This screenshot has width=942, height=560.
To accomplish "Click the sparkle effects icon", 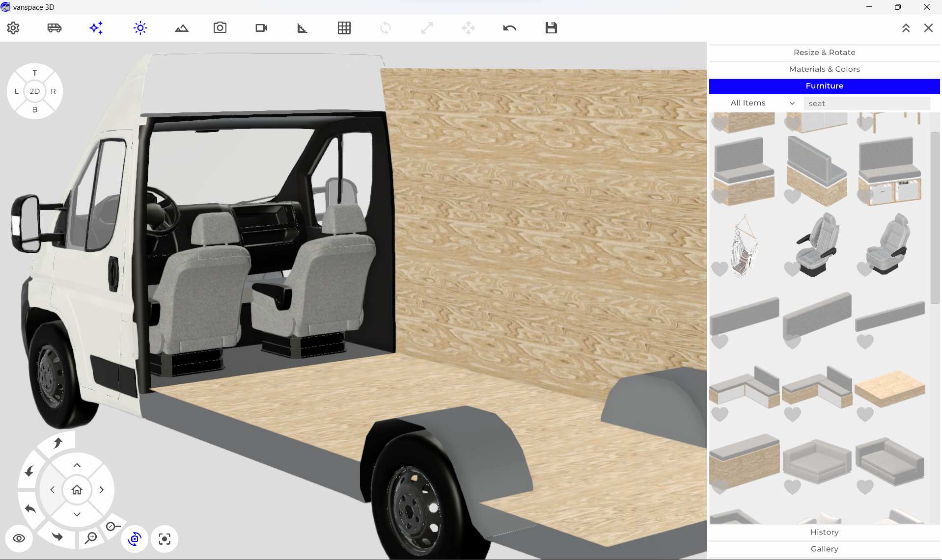I will (96, 28).
